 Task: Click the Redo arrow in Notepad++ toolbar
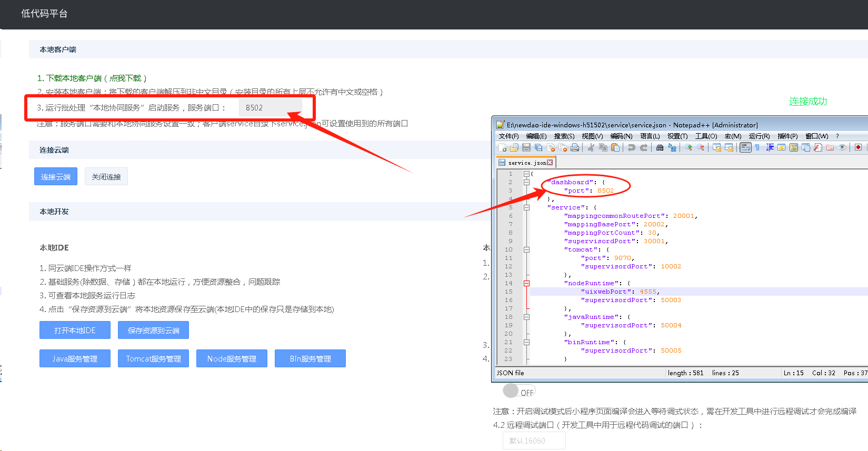pyautogui.click(x=644, y=147)
